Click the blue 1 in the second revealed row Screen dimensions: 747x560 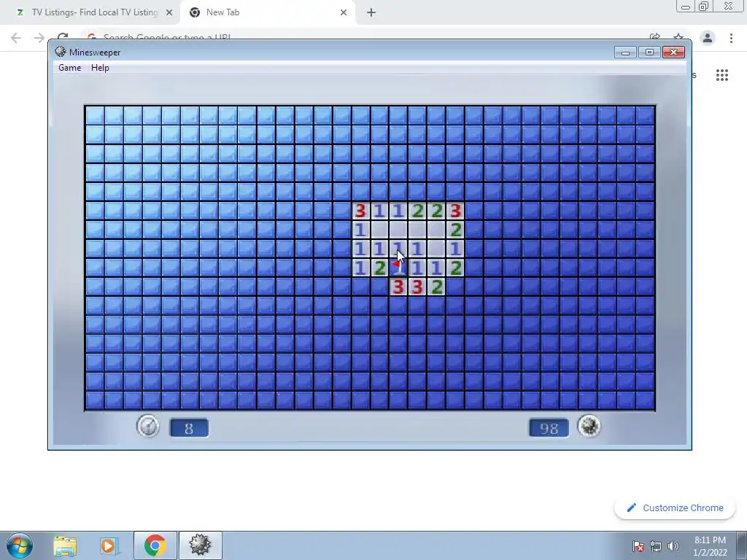360,230
